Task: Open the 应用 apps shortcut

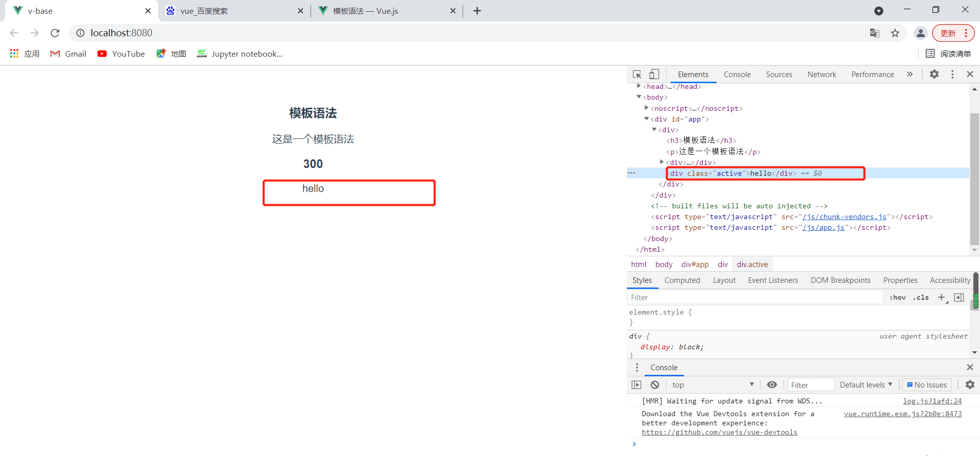Action: [24, 54]
